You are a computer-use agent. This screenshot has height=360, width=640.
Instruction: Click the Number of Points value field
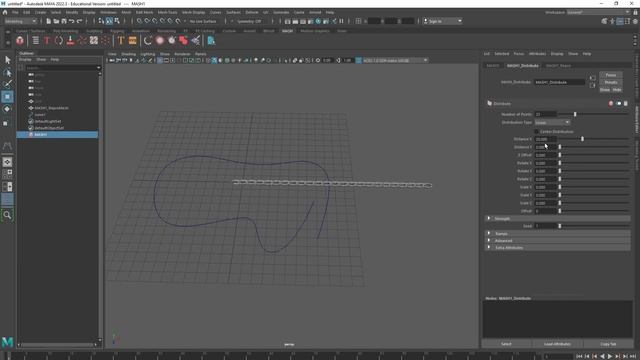point(545,114)
